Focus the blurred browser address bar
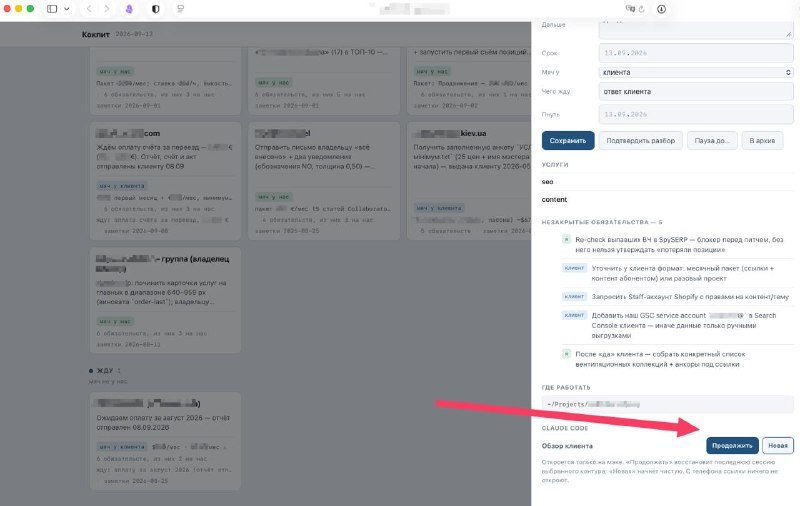This screenshot has width=800, height=506. (x=414, y=9)
